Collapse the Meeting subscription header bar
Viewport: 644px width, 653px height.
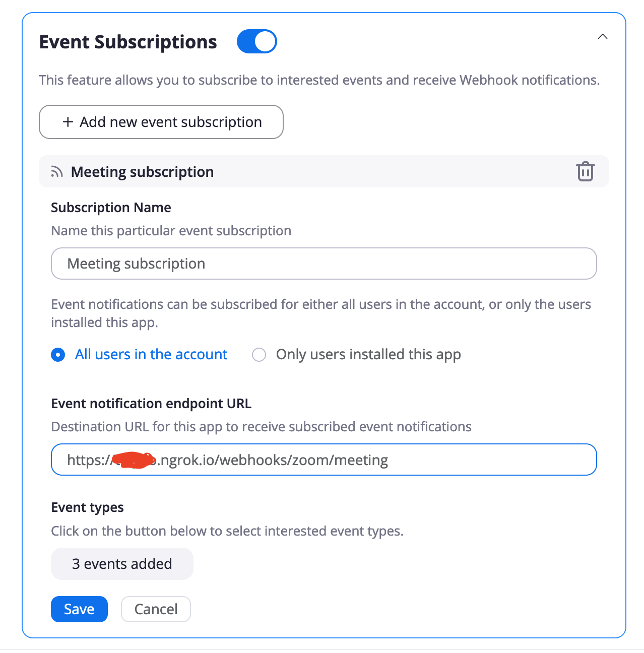pos(323,171)
